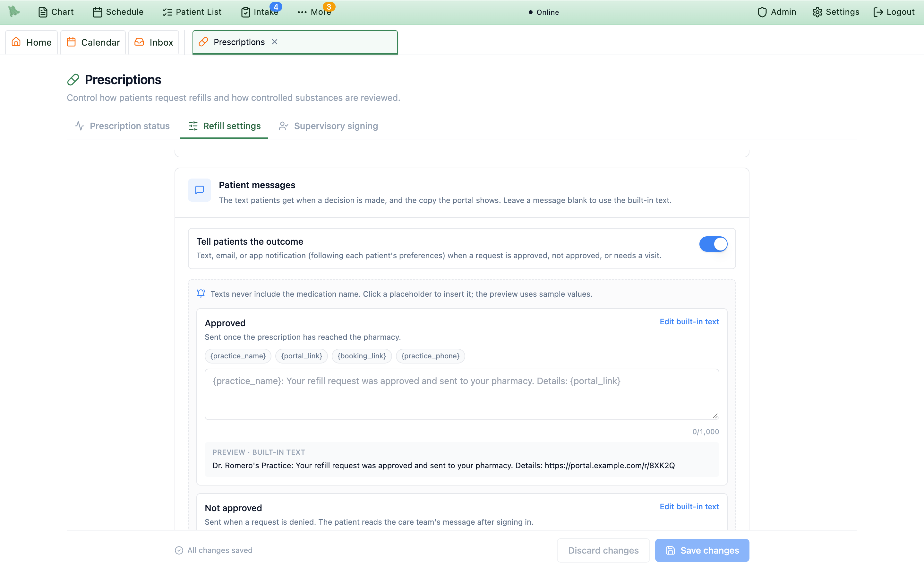The width and height of the screenshot is (924, 578).
Task: Go to the Patient List
Action: click(x=192, y=12)
